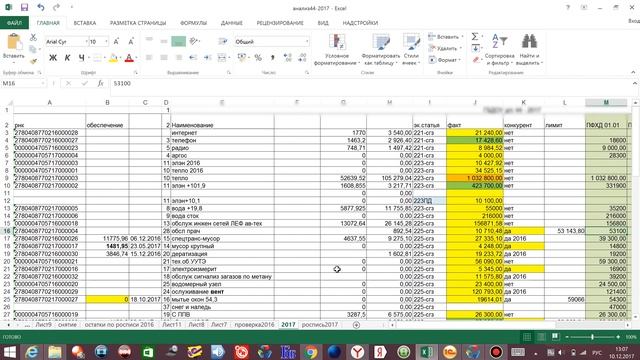640x360 pixels.
Task: Open the font size 10 dropdown
Action: tap(107, 42)
